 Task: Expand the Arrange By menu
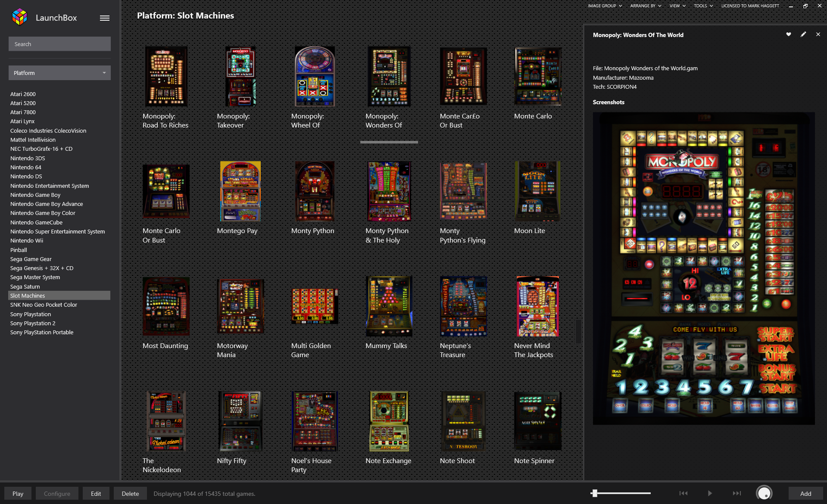(646, 6)
